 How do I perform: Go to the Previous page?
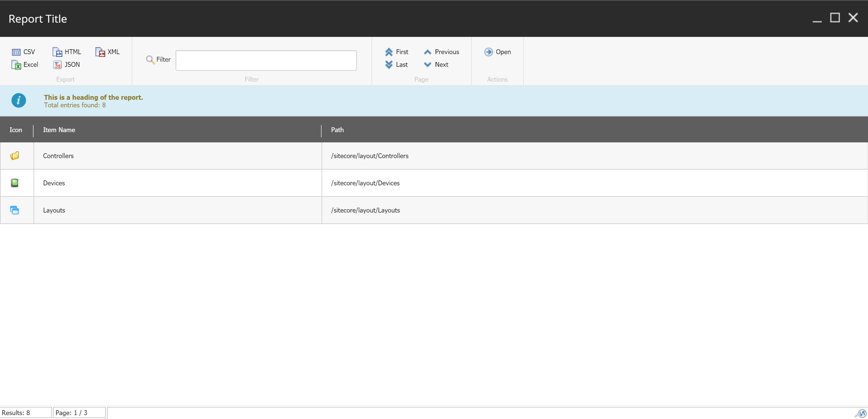(442, 52)
